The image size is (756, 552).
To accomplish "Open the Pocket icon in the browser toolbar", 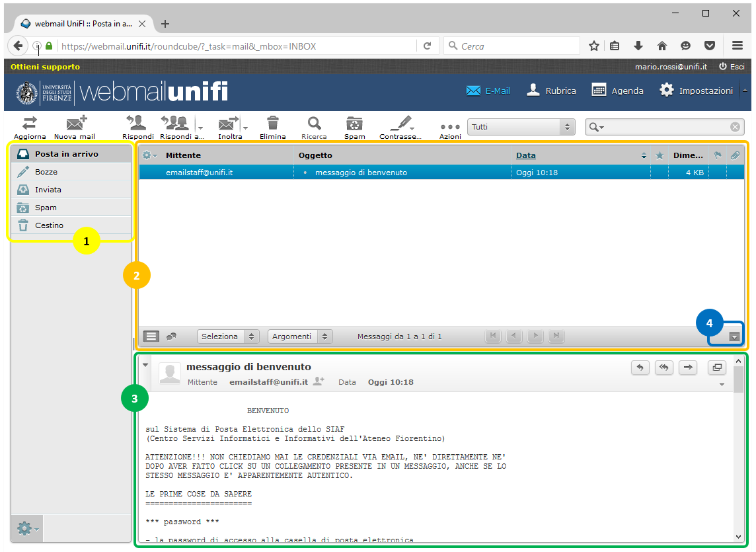I will [x=710, y=46].
